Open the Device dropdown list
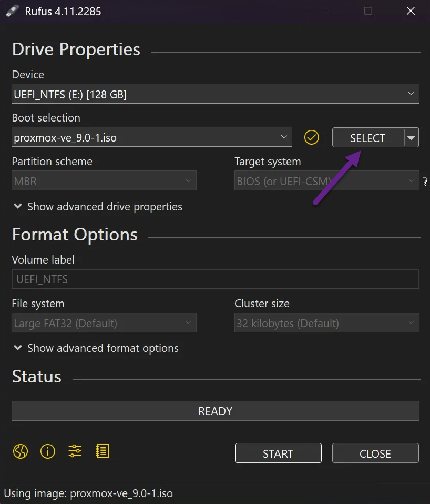The height and width of the screenshot is (504, 430). point(216,94)
